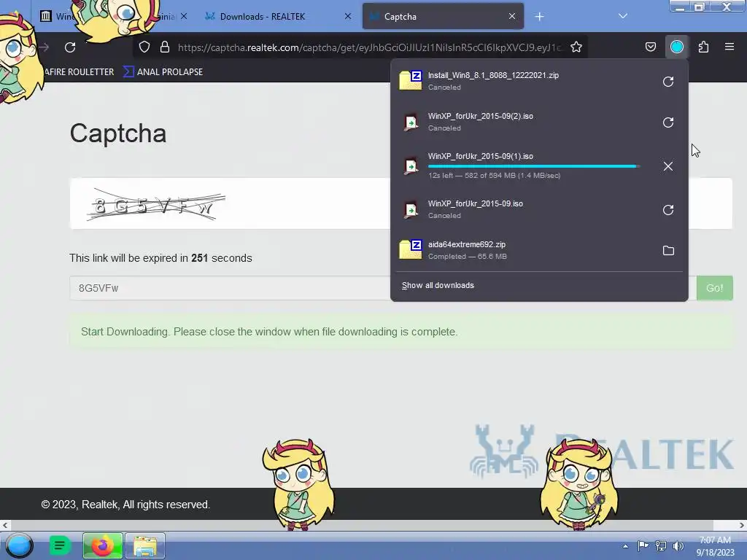Viewport: 747px width, 560px height.
Task: Open the volume speaker tray icon
Action: click(678, 545)
